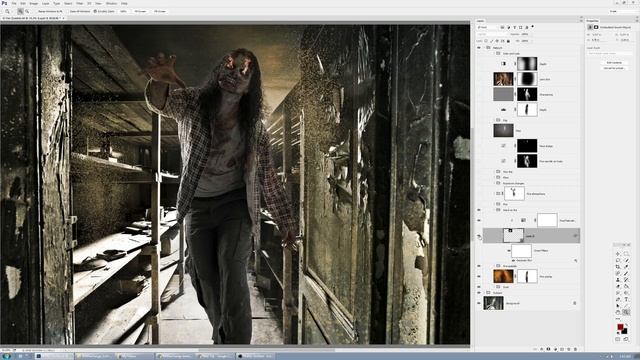
Task: Toggle Quick Mask mode icon
Action: click(x=617, y=339)
